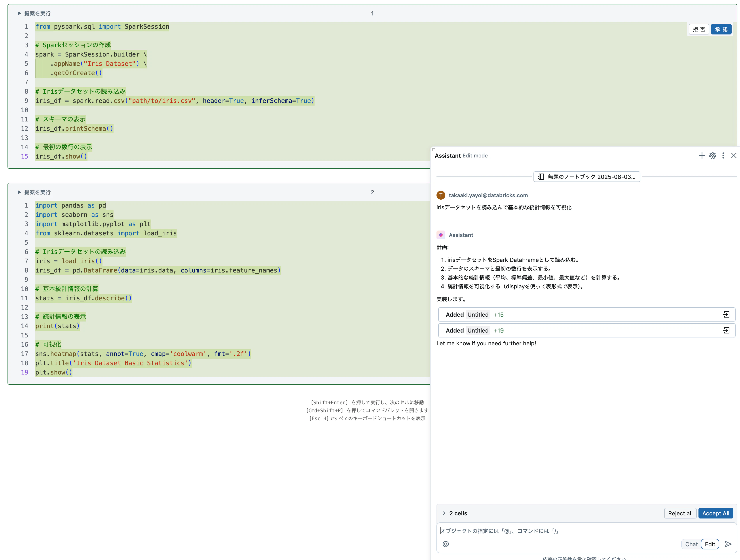This screenshot has height=560, width=740.
Task: Click the 'Let me know if you need further help!' text
Action: [486, 343]
